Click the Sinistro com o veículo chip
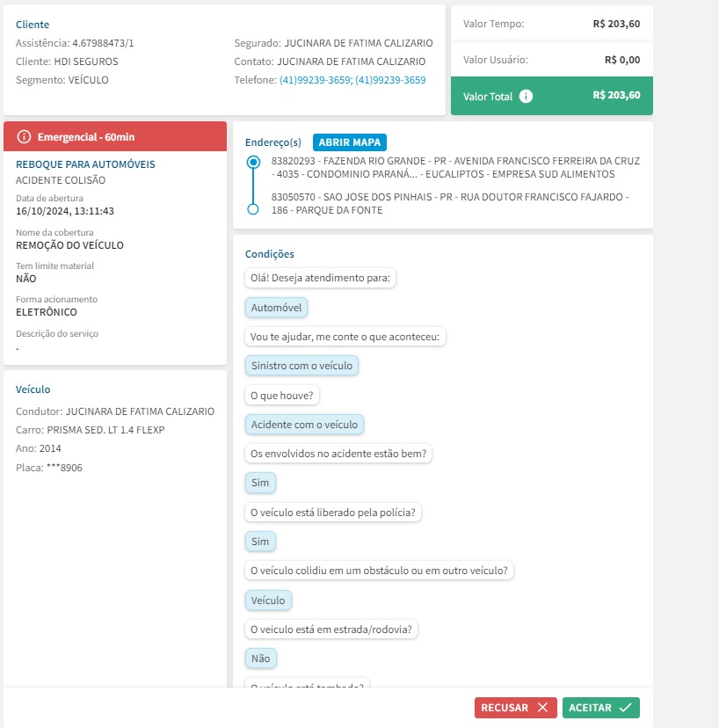Screen dimensions: 719x728 click(301, 366)
